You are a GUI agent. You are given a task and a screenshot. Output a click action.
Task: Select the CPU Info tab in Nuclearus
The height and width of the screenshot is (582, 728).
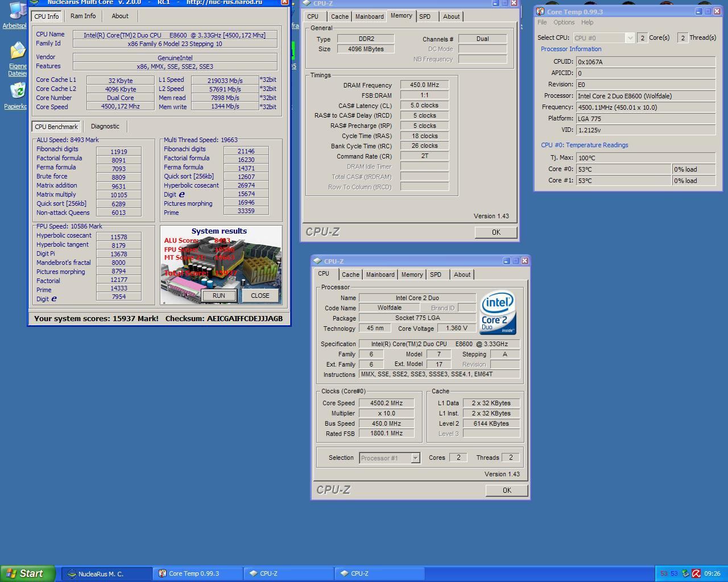coord(47,16)
